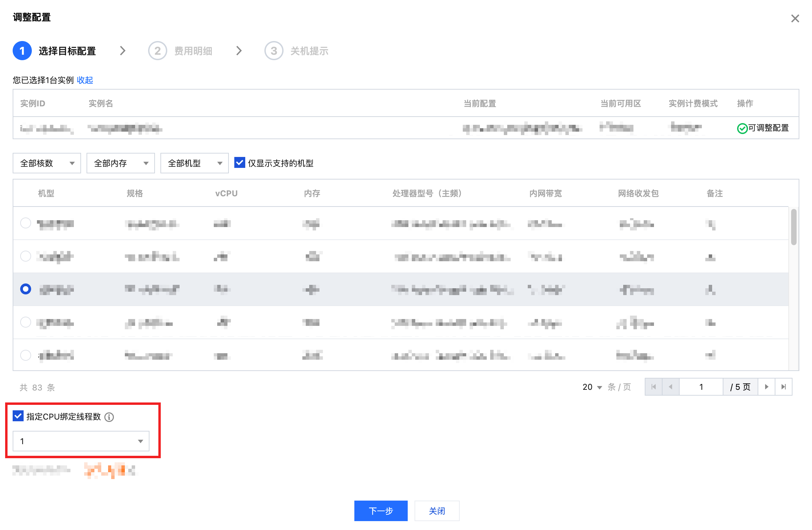Click the 收起 link
This screenshot has width=812, height=530.
[x=85, y=80]
